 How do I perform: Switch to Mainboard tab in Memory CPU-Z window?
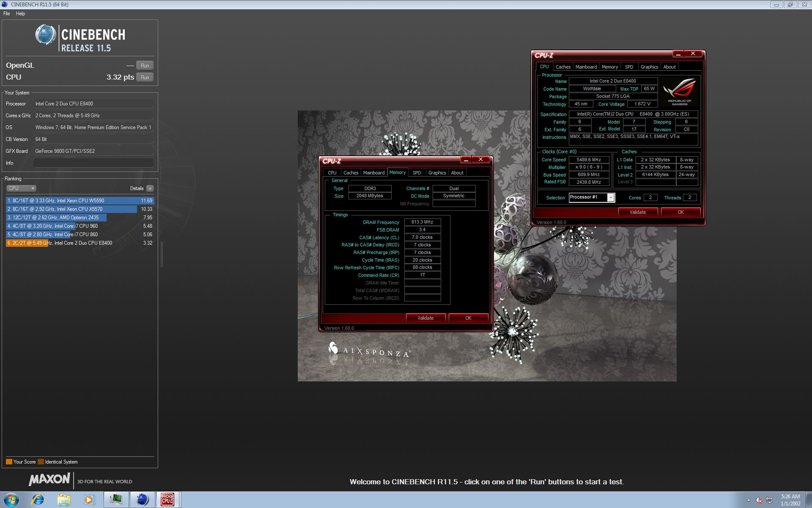click(374, 173)
